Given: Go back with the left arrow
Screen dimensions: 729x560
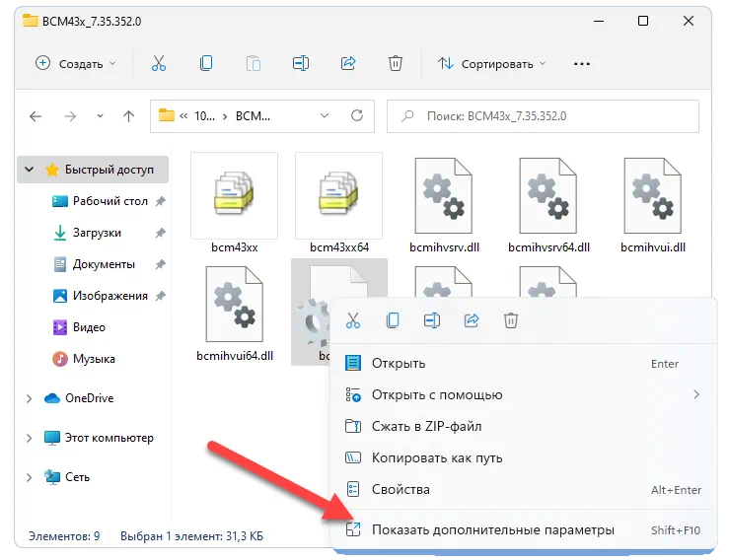Looking at the screenshot, I should pos(36,116).
